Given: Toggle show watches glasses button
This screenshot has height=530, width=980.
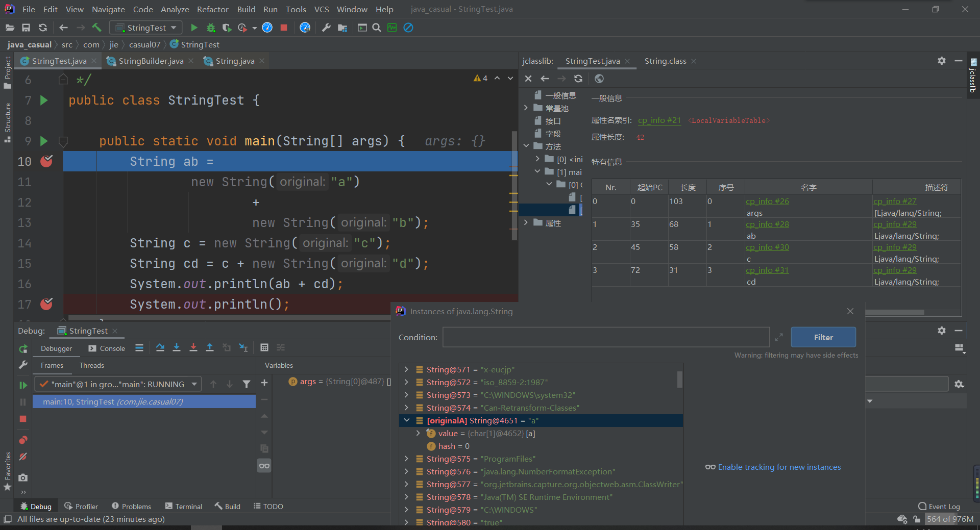Looking at the screenshot, I should point(264,466).
